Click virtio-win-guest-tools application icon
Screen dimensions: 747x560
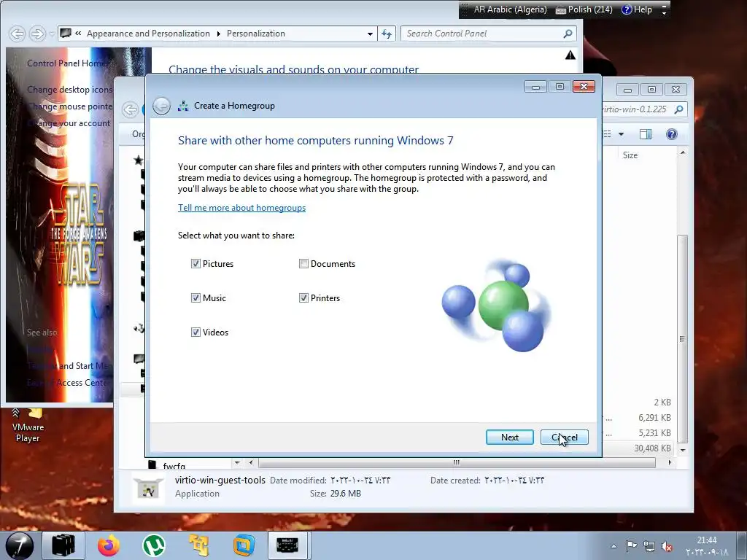pyautogui.click(x=148, y=488)
